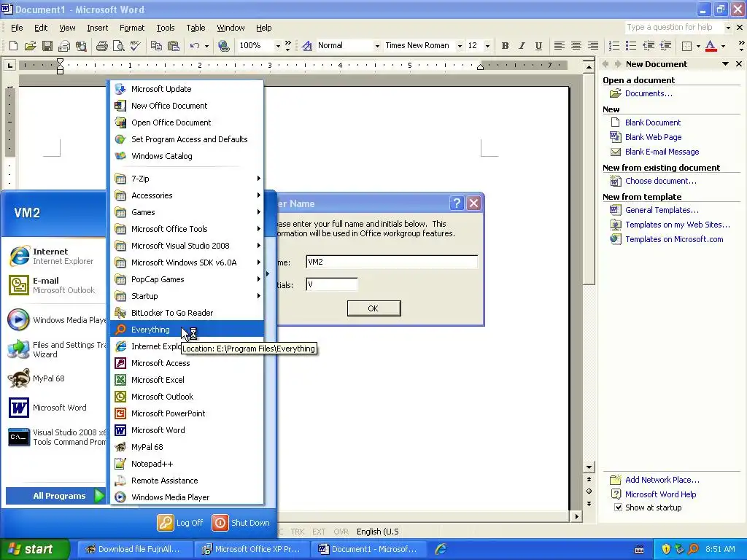Toggle Underline formatting
Viewport: 747px width, 560px height.
tap(538, 46)
